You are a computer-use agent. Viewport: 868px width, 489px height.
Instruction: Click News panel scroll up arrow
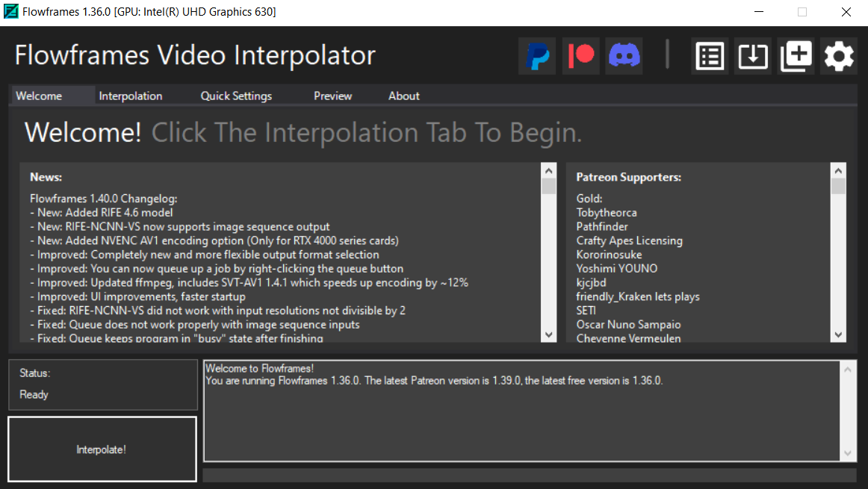coord(548,170)
